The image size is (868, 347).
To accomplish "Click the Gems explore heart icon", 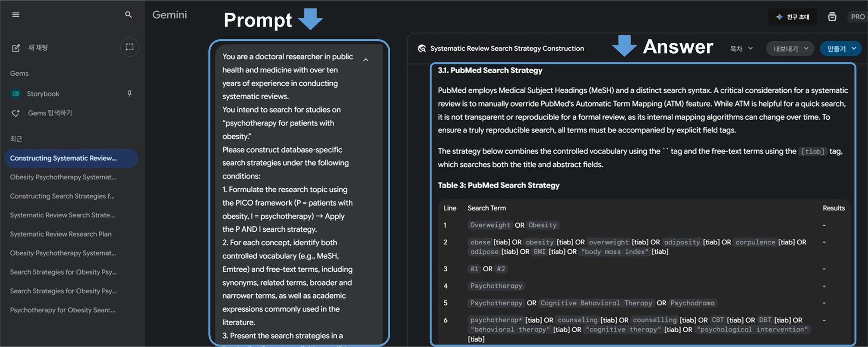I will pyautogui.click(x=16, y=113).
